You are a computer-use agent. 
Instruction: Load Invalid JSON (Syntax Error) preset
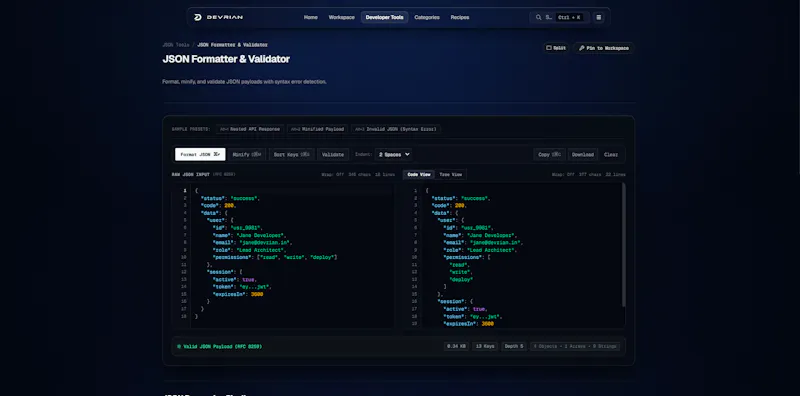point(396,129)
